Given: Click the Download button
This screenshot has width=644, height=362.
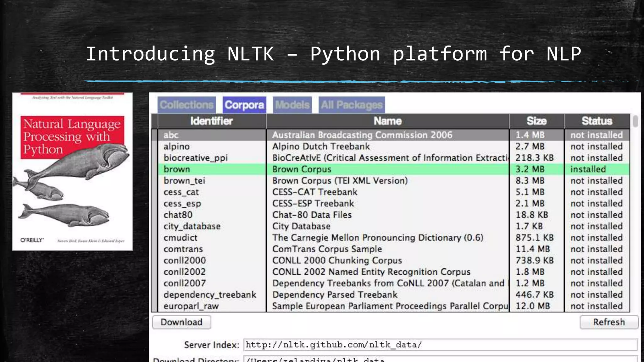Looking at the screenshot, I should [181, 322].
